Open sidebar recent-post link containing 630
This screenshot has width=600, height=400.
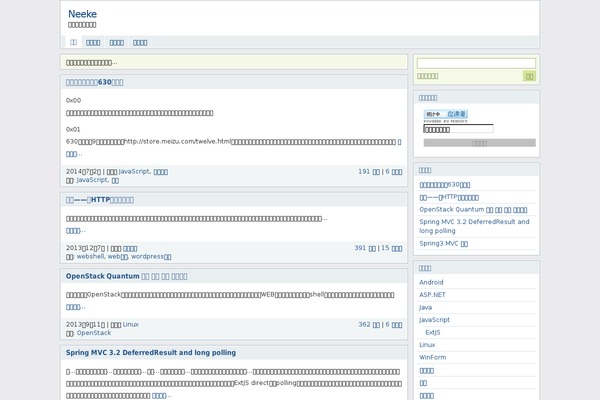(x=445, y=185)
